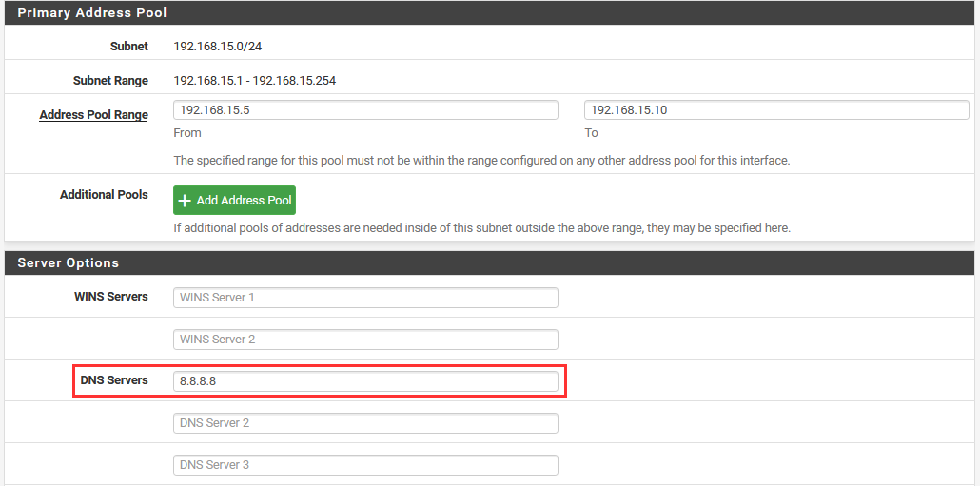Image resolution: width=980 pixels, height=486 pixels.
Task: Click the plus icon on Add Address Pool
Action: pyautogui.click(x=185, y=201)
